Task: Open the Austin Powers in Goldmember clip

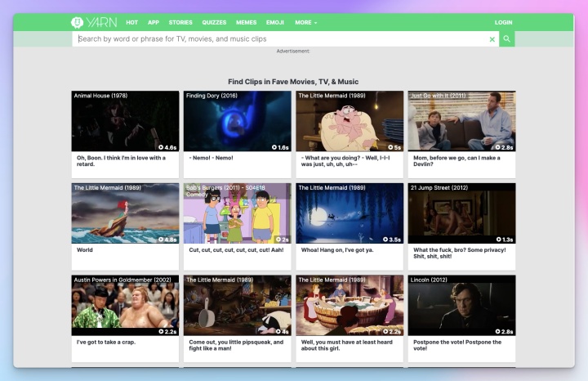Action: (125, 305)
